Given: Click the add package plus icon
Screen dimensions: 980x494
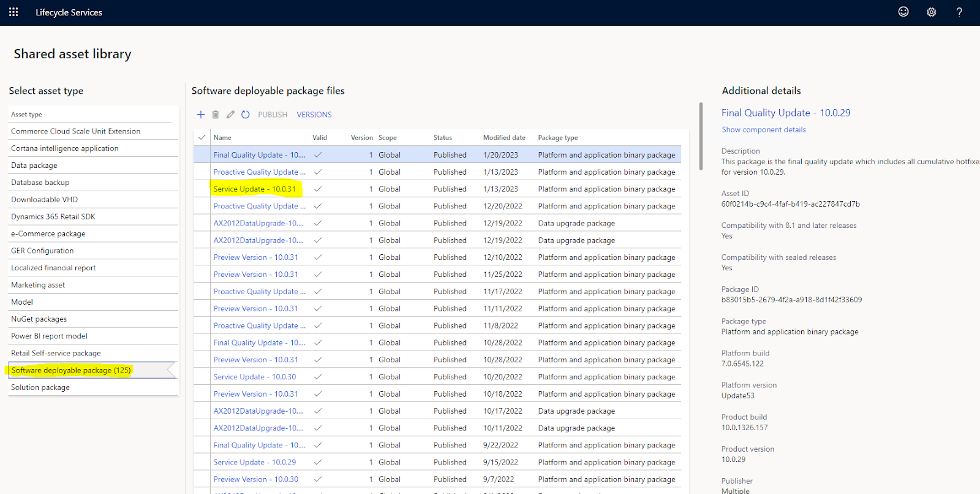Looking at the screenshot, I should click(200, 115).
